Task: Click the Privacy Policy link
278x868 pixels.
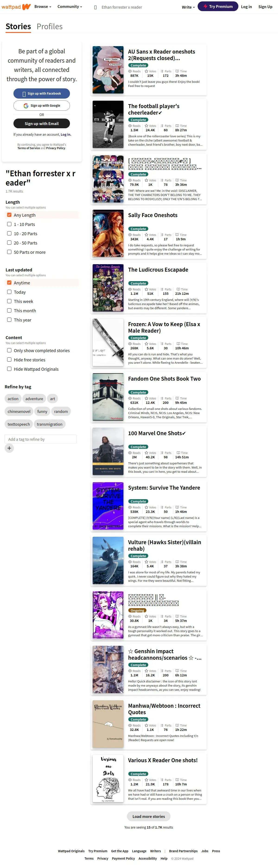Action: tap(56, 148)
